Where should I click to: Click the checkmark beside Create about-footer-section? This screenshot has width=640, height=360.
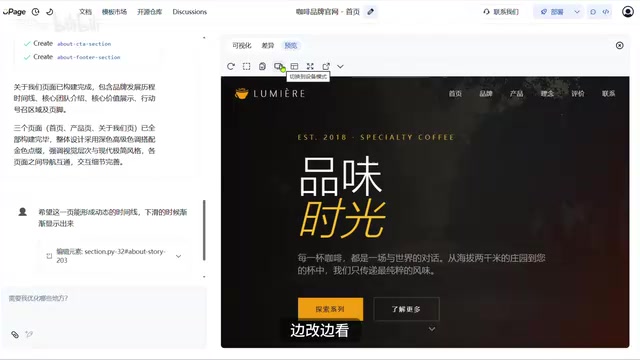tap(27, 57)
